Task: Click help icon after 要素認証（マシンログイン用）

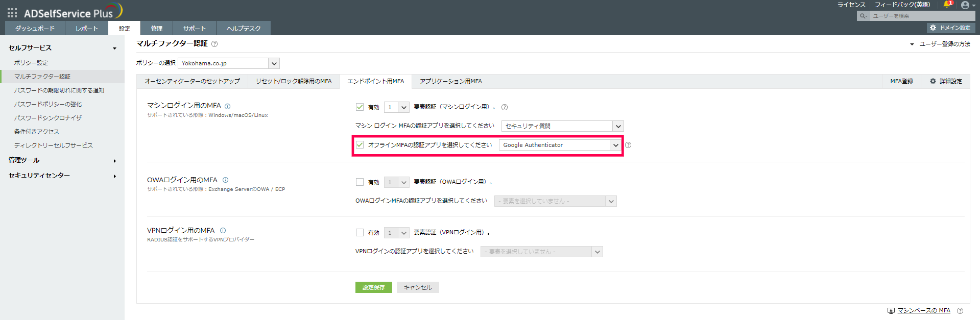Action: (505, 107)
